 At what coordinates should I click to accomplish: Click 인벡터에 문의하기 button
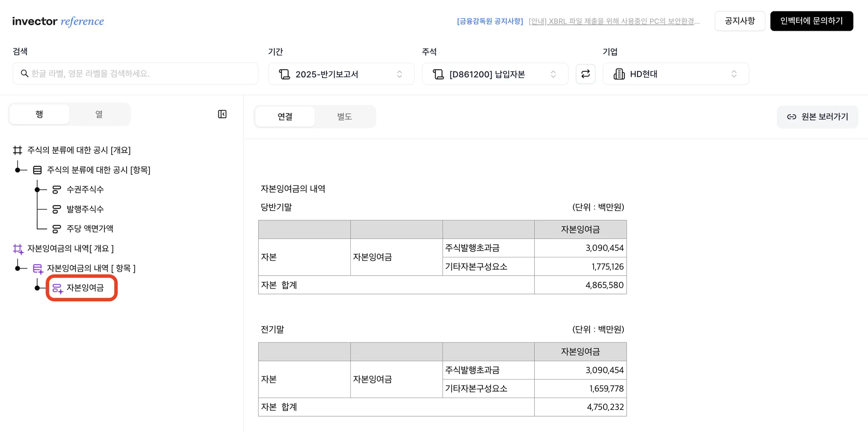(x=811, y=21)
